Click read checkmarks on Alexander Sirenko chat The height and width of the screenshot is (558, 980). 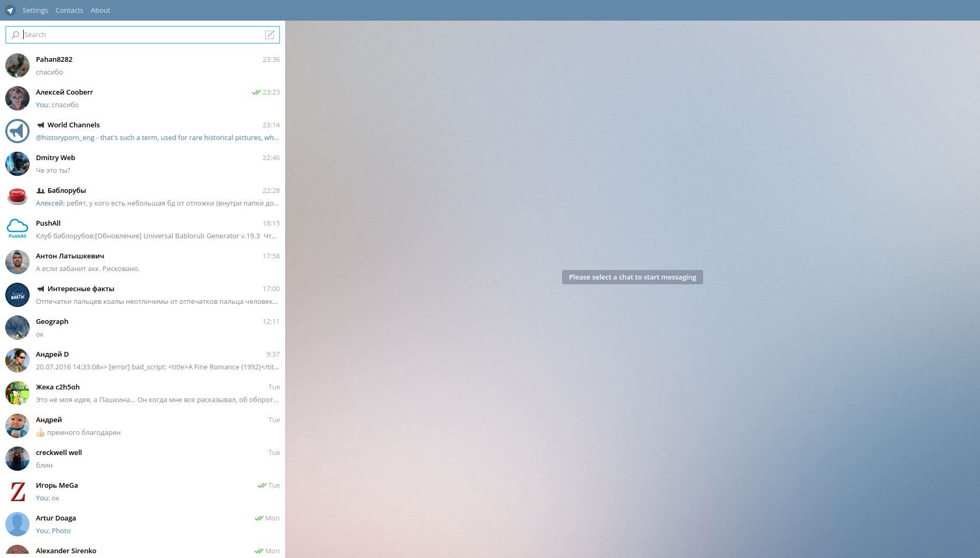pyautogui.click(x=259, y=551)
